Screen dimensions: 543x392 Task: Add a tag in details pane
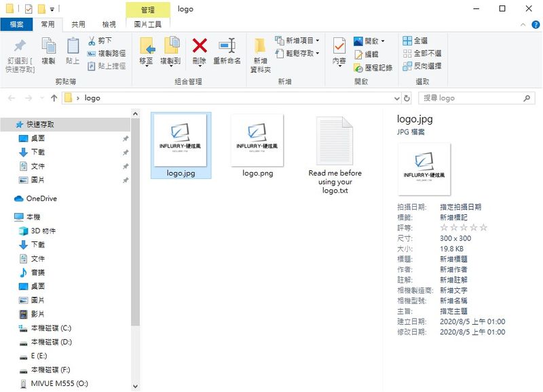pyautogui.click(x=453, y=218)
